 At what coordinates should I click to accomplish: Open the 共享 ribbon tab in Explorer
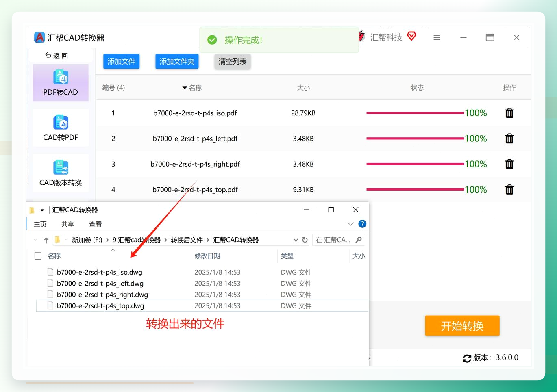click(68, 224)
